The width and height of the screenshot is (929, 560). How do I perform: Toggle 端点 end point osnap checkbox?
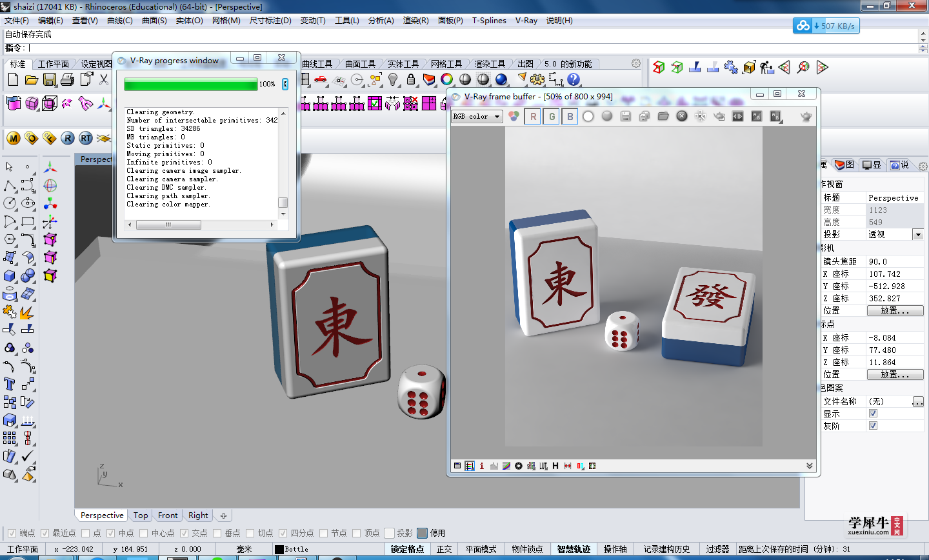pos(12,533)
